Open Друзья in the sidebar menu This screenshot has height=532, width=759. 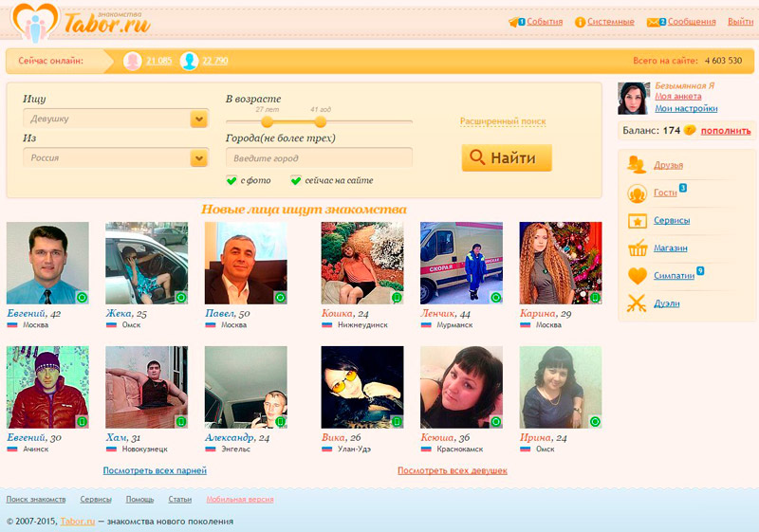669,165
